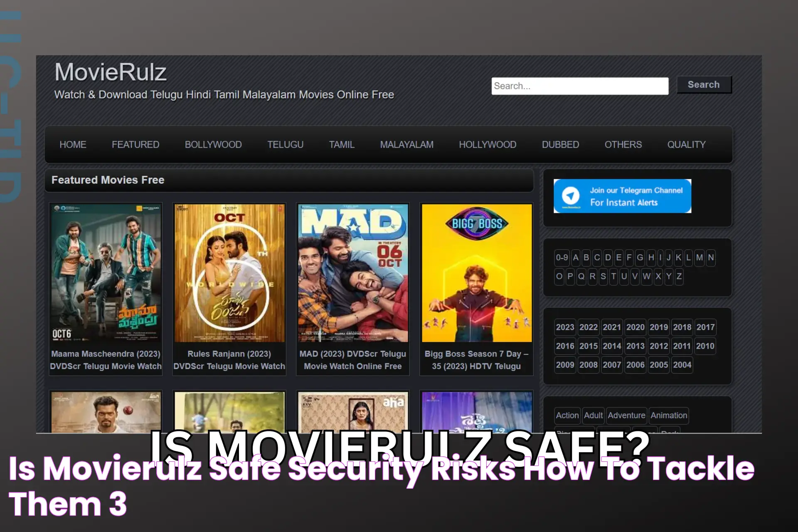Open the TAMIL section
This screenshot has width=798, height=532.
pos(342,145)
